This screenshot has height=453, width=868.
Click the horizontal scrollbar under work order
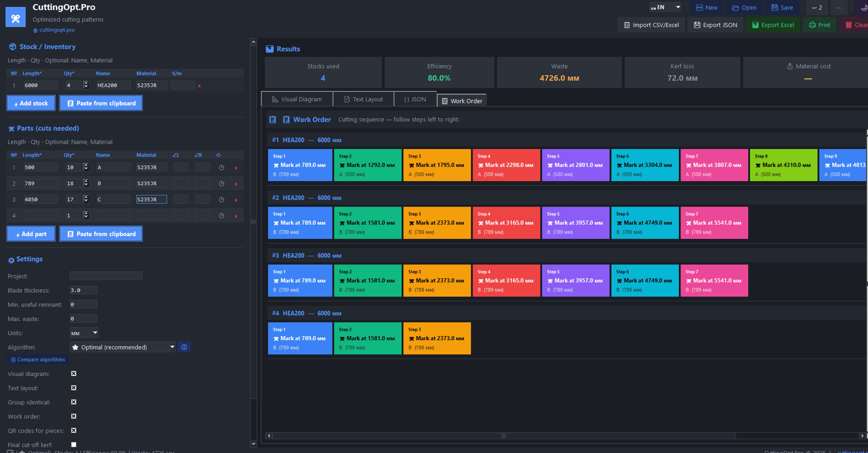pyautogui.click(x=503, y=436)
